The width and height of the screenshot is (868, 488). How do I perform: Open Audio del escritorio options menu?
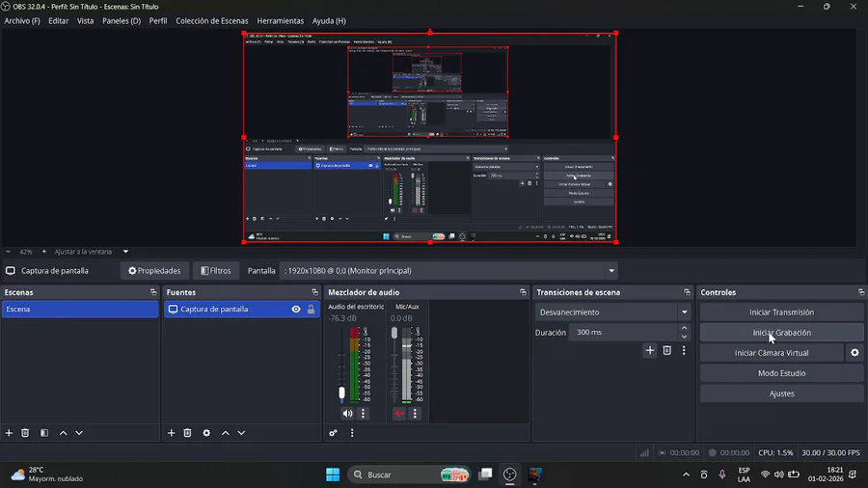click(364, 414)
